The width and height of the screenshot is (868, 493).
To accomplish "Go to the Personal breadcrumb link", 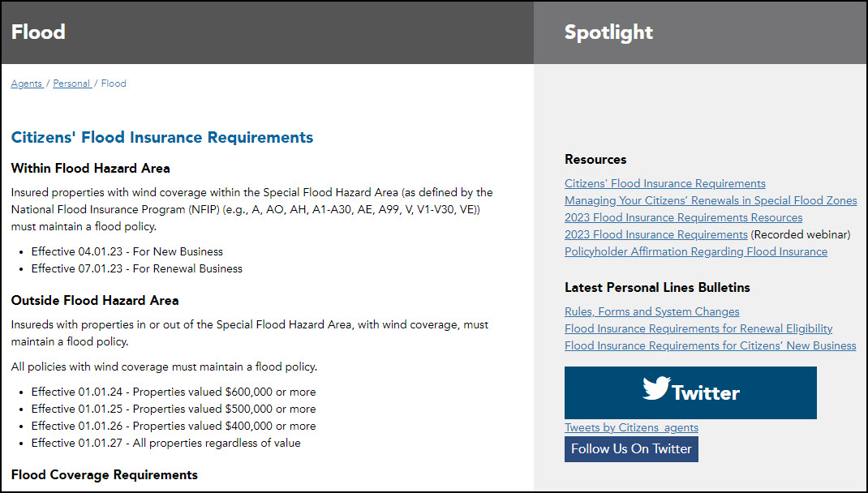I will coord(71,84).
